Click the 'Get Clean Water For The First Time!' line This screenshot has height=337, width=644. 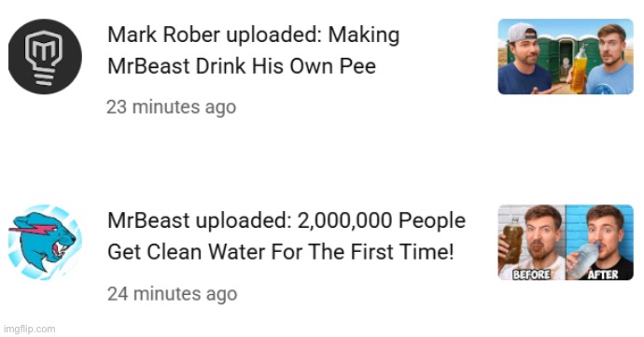coord(281,252)
